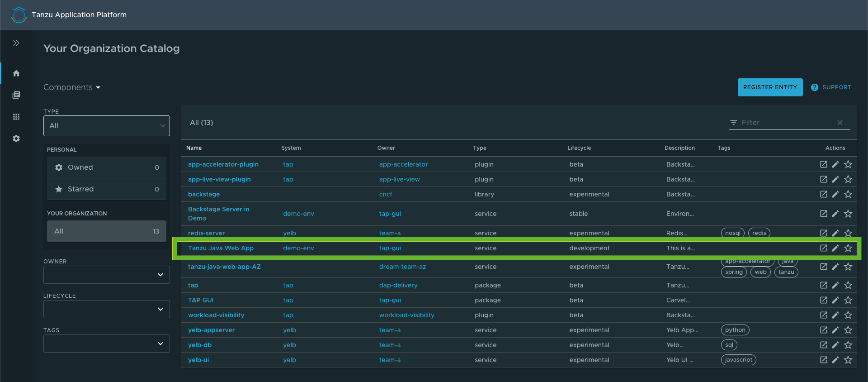Select the Owned personal filter
This screenshot has width=868, height=382.
pos(107,167)
